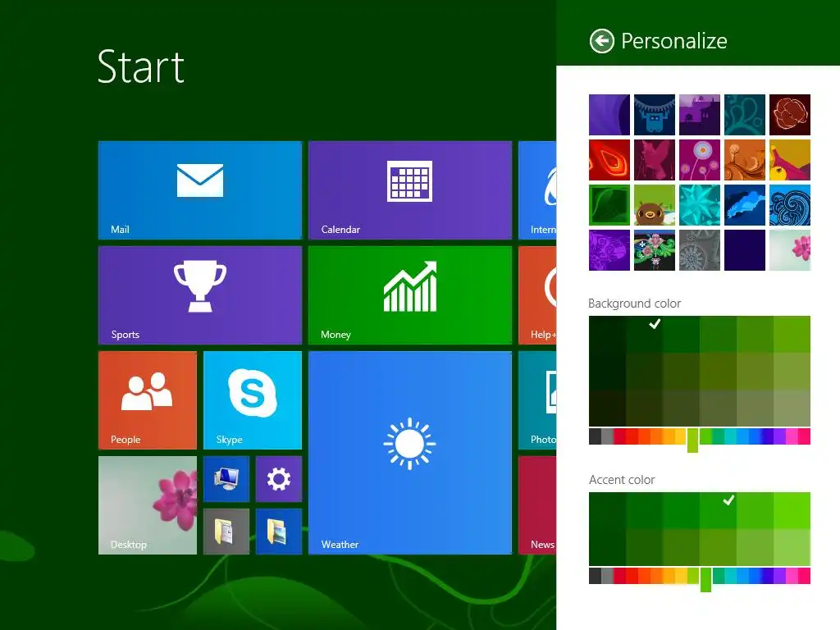Open the Internet Explorer tile

pos(537,190)
